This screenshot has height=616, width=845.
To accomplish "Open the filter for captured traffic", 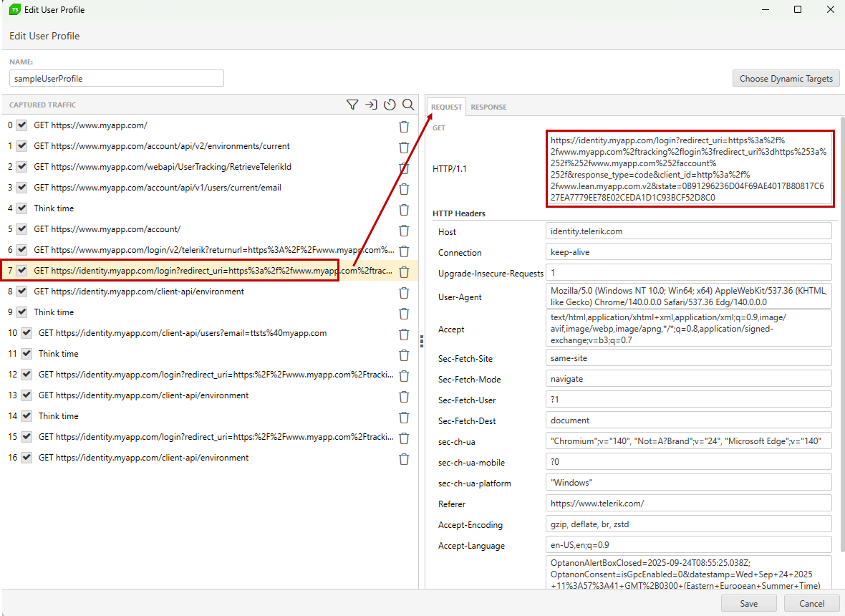I will [352, 104].
